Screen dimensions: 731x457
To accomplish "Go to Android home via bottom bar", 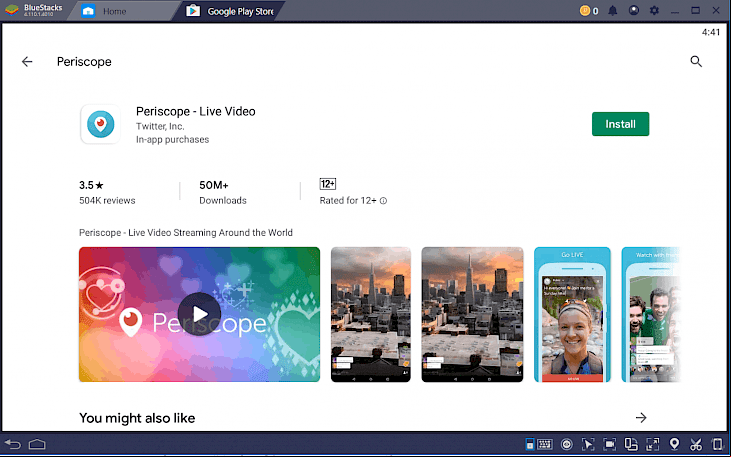I will pyautogui.click(x=37, y=444).
